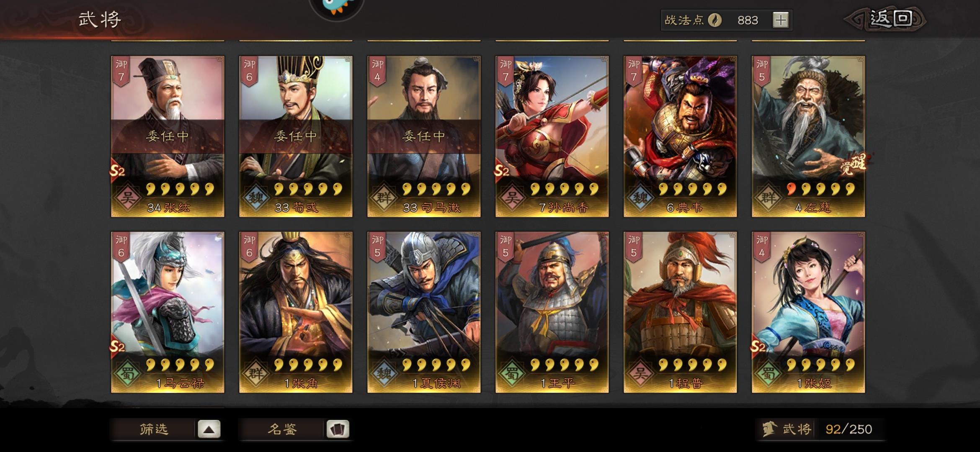Viewport: 980px width, 452px height.
Task: Expand the 筛选 filter arrow
Action: pos(209,429)
